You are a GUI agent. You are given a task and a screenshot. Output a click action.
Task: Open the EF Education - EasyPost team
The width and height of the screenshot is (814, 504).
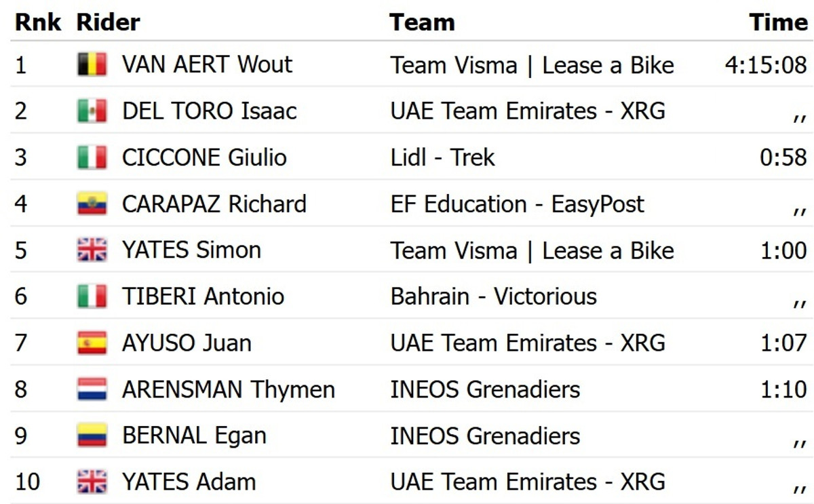[517, 203]
